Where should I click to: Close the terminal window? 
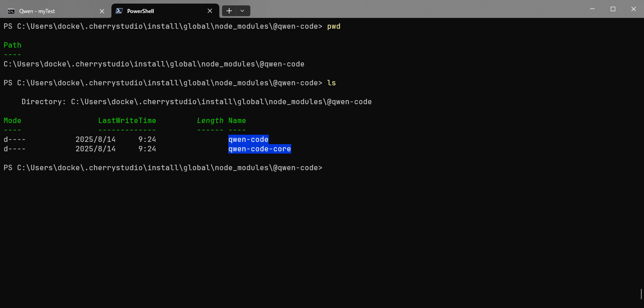click(633, 9)
